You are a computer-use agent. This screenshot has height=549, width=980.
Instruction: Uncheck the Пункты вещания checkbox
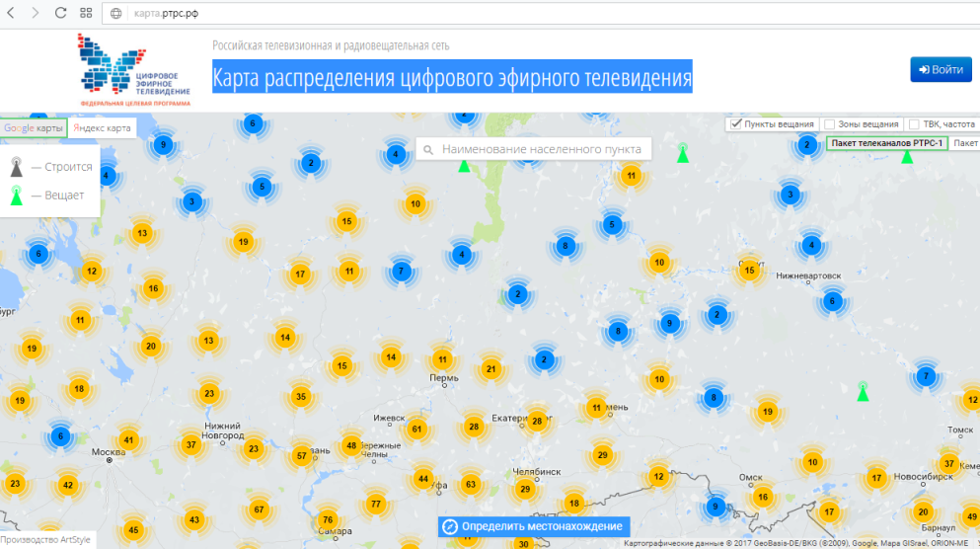(x=735, y=124)
